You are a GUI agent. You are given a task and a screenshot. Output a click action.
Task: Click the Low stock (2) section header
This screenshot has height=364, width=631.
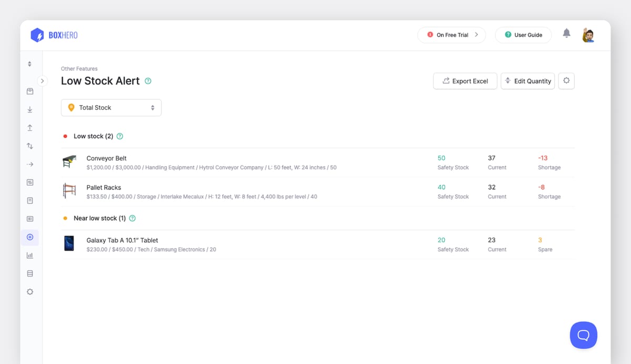(x=94, y=136)
